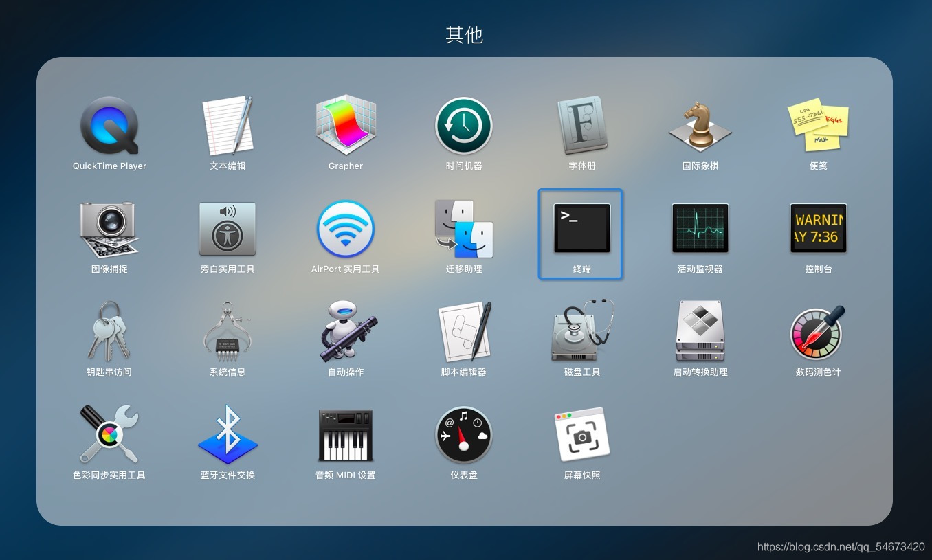Open the 仪表盘 Dashboard app
This screenshot has width=932, height=560.
464,435
